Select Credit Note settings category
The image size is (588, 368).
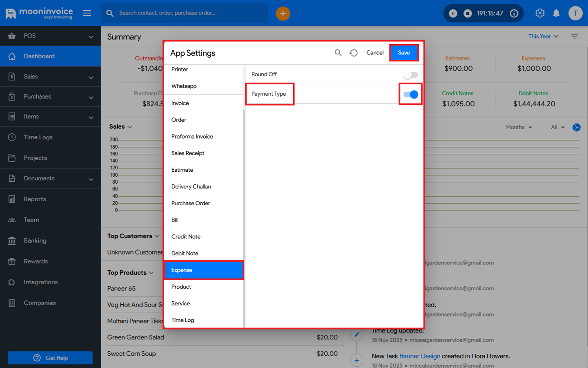186,237
